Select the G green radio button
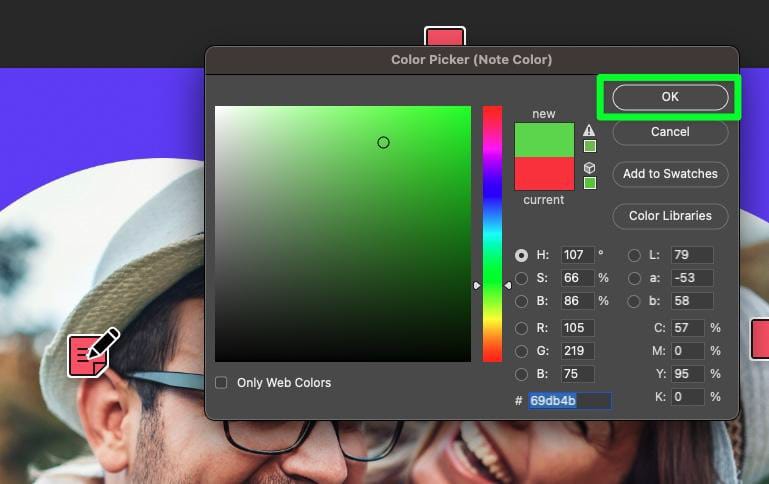Screen dimensions: 769x484 click(521, 351)
